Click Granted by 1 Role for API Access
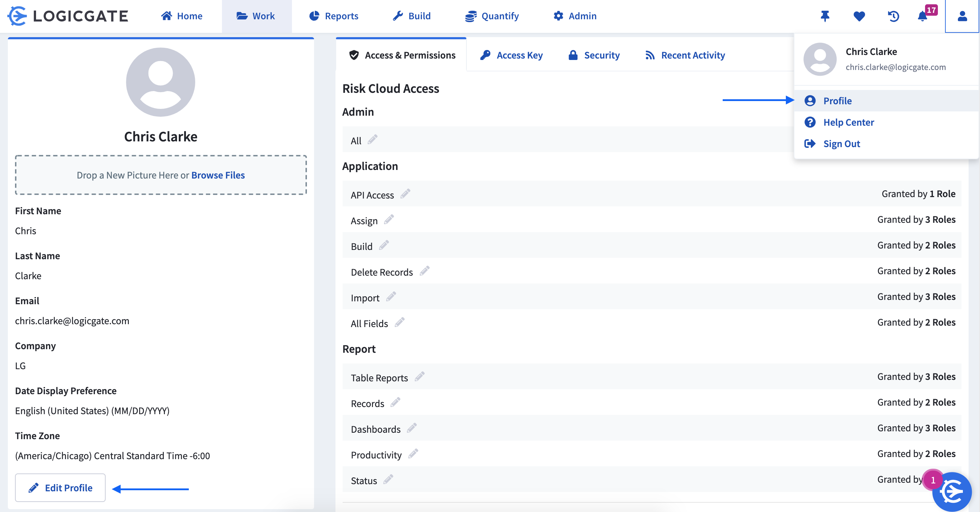The width and height of the screenshot is (980, 512). click(918, 194)
